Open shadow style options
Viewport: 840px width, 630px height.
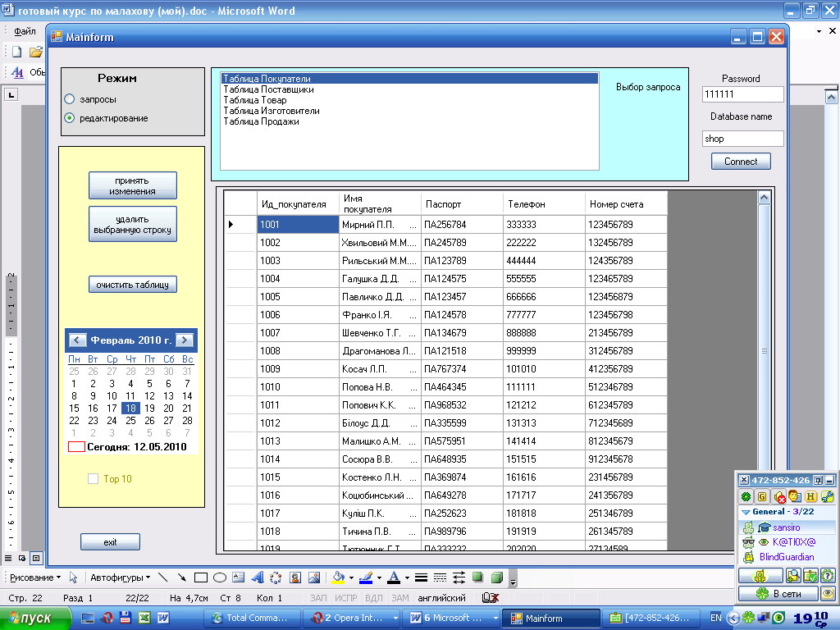tap(478, 577)
